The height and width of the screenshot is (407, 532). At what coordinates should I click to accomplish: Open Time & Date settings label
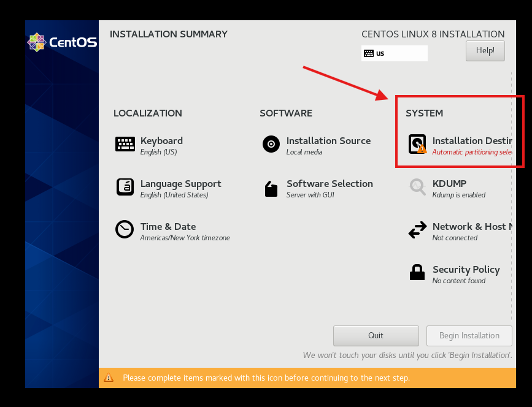pos(168,226)
